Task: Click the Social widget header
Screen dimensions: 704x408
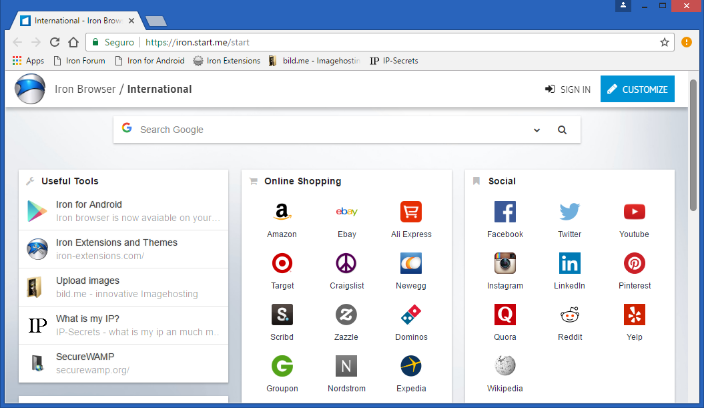Action: pyautogui.click(x=502, y=181)
